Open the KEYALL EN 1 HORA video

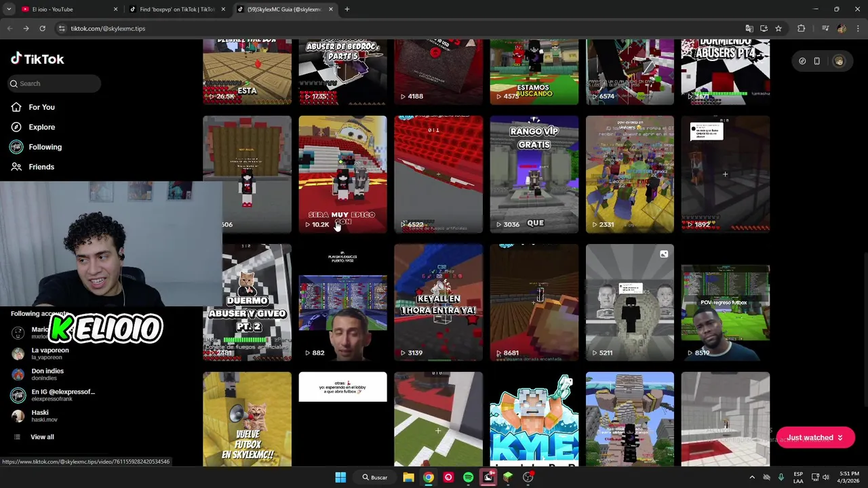coord(438,302)
